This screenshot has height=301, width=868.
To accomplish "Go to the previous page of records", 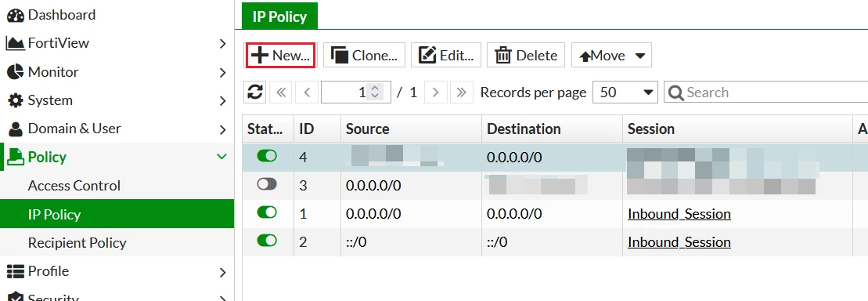I will (x=307, y=92).
